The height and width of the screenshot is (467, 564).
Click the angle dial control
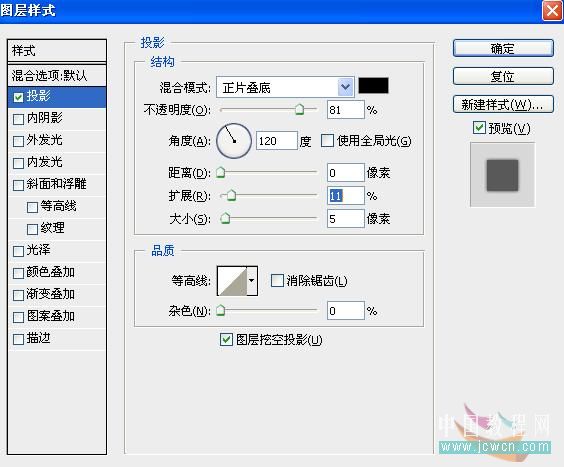tap(234, 141)
